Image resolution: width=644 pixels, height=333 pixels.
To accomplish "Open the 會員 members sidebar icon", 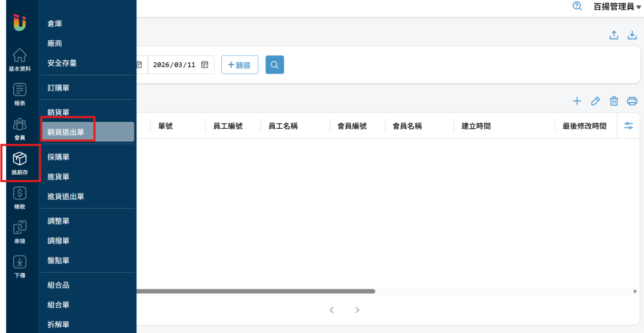I will point(19,128).
